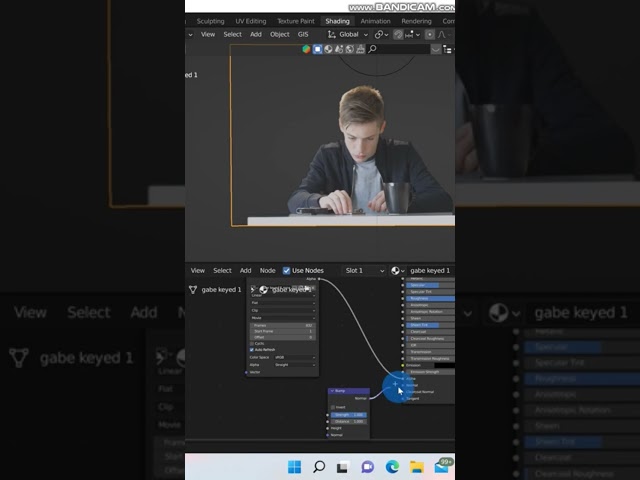Switch to the Texture Paint workspace tab
The width and height of the screenshot is (640, 480).
(x=296, y=21)
